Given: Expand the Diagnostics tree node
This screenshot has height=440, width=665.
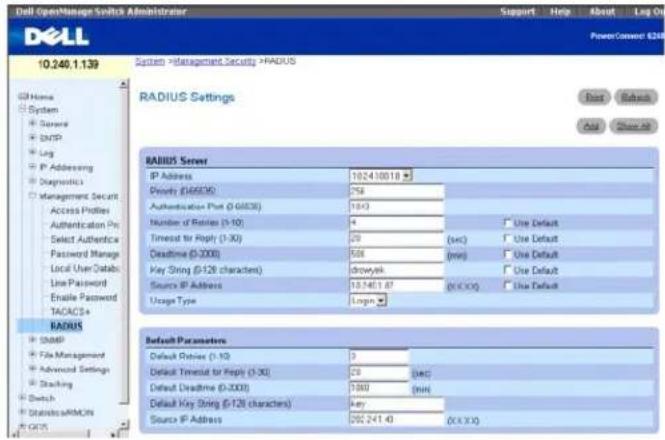Looking at the screenshot, I should point(33,181).
